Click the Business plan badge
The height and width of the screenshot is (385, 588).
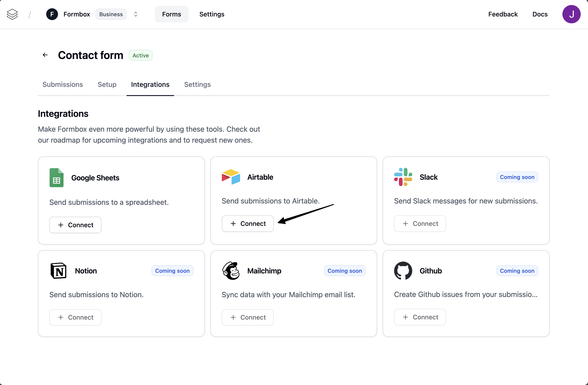pos(111,14)
